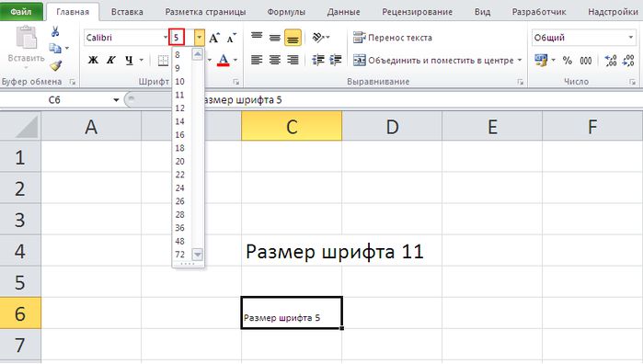Open the text Orientation tool
Image resolution: width=643 pixels, height=364 pixels.
(x=321, y=38)
